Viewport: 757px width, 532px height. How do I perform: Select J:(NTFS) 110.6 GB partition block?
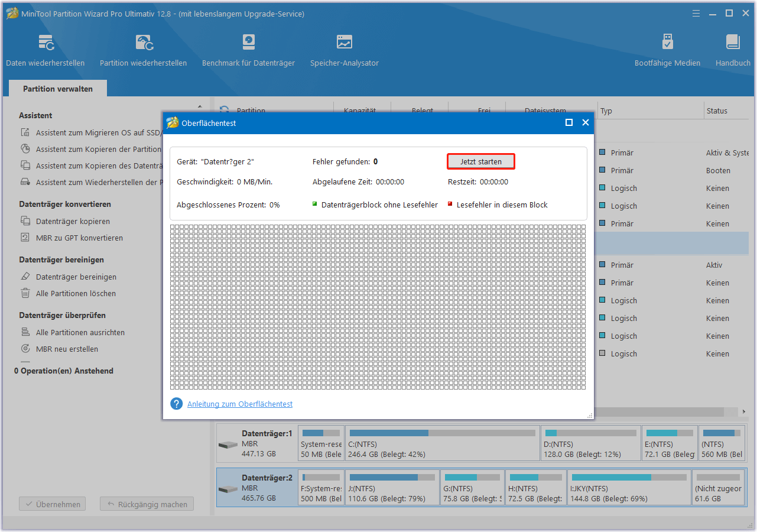(x=392, y=488)
